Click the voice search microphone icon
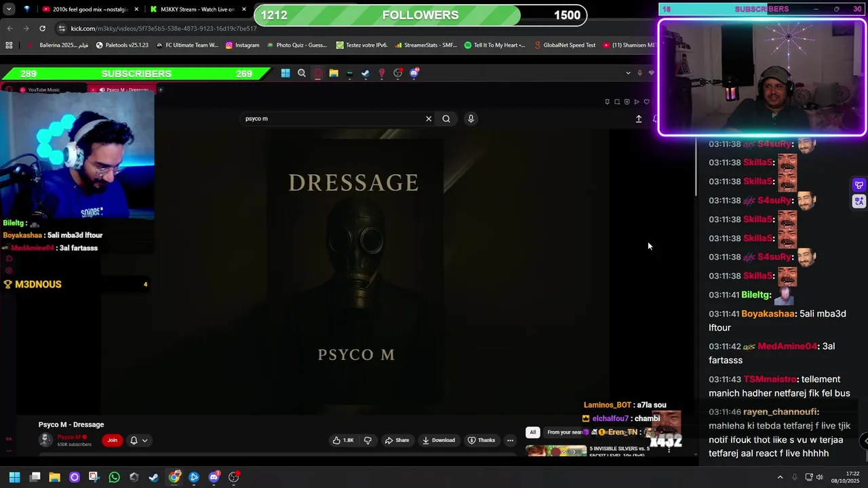The image size is (868, 488). 471,119
